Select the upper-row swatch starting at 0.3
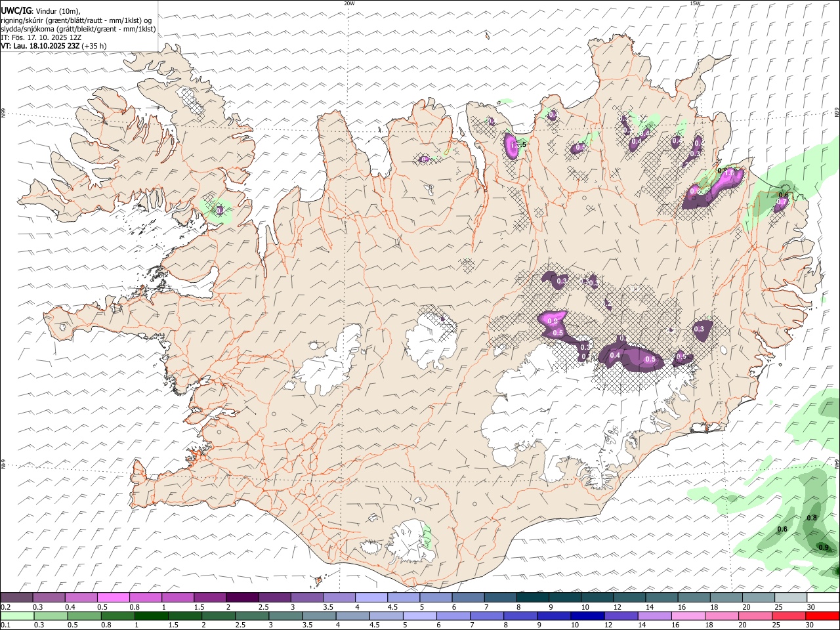This screenshot has height=630, width=840. tap(49, 597)
